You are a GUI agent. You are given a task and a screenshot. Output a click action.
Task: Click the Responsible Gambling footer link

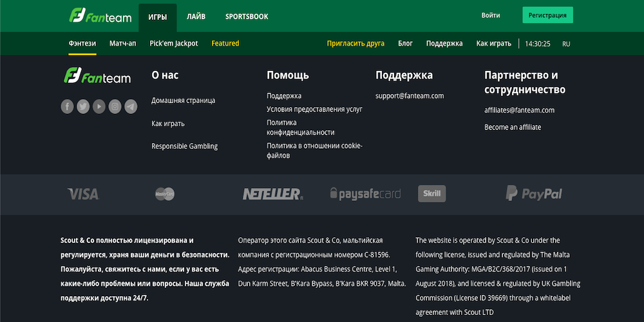click(184, 146)
